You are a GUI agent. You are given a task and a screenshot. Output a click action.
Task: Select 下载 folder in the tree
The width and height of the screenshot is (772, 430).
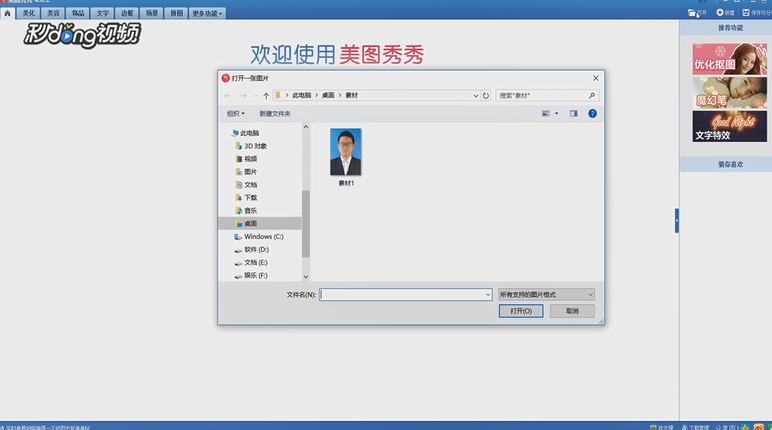pyautogui.click(x=246, y=198)
